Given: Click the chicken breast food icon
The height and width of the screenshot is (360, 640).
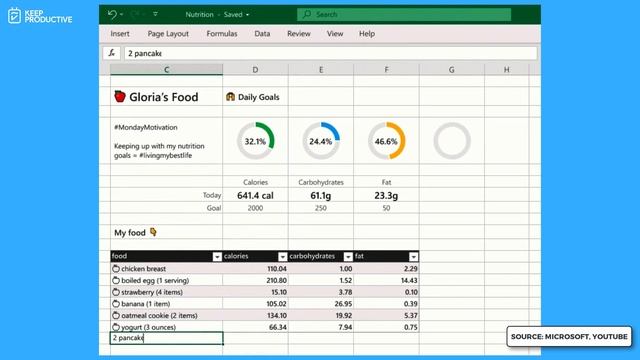Looking at the screenshot, I should pyautogui.click(x=116, y=269).
